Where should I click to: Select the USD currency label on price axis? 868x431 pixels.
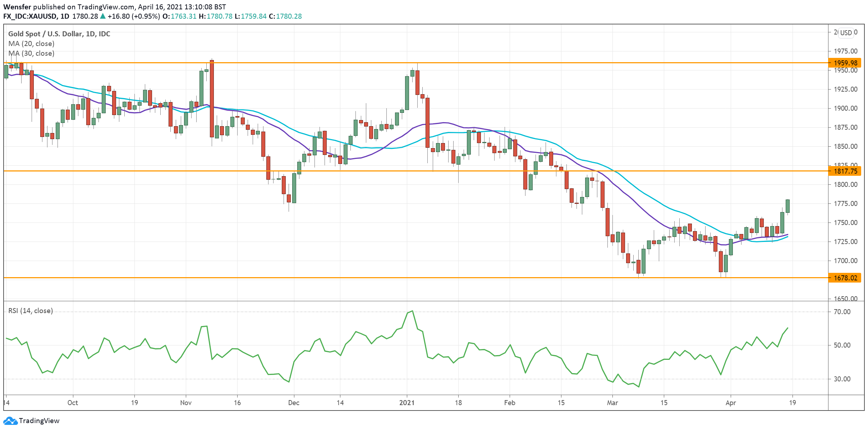pos(847,33)
